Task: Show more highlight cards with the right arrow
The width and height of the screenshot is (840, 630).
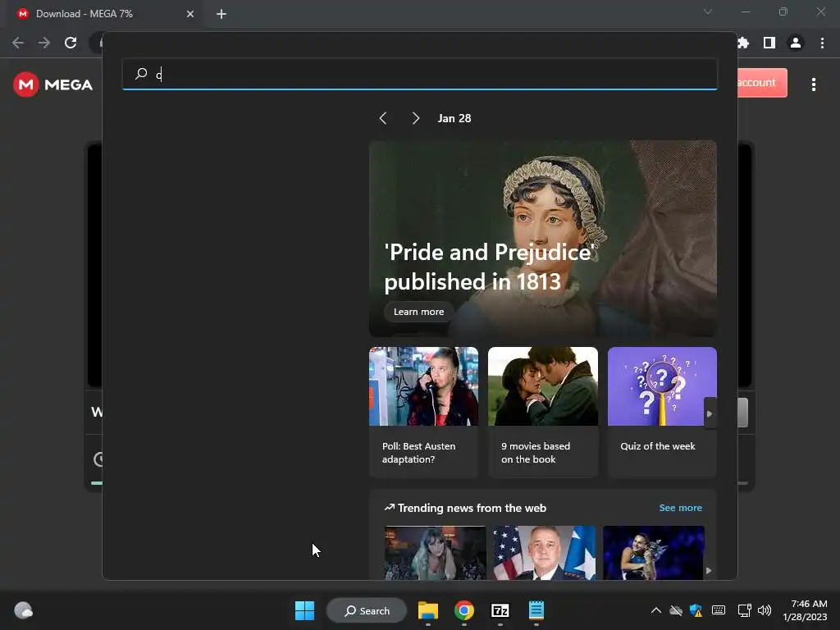Action: coord(710,413)
